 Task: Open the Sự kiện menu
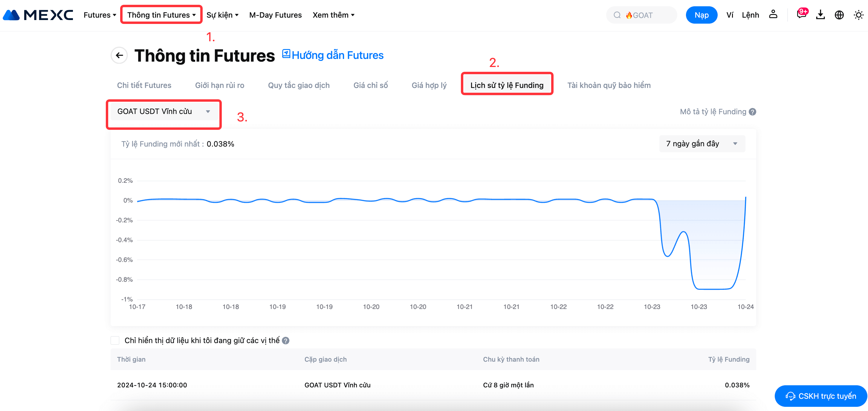coord(222,15)
